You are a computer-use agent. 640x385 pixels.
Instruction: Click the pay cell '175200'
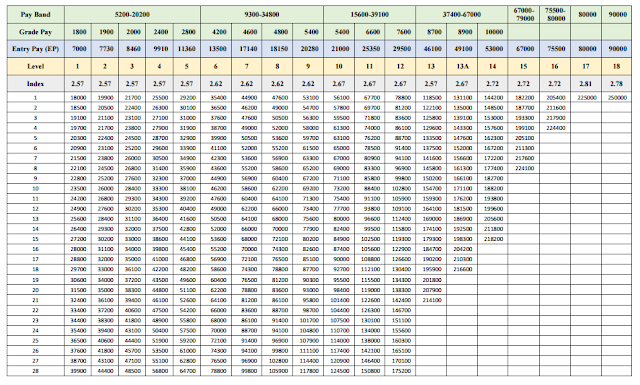click(x=401, y=371)
